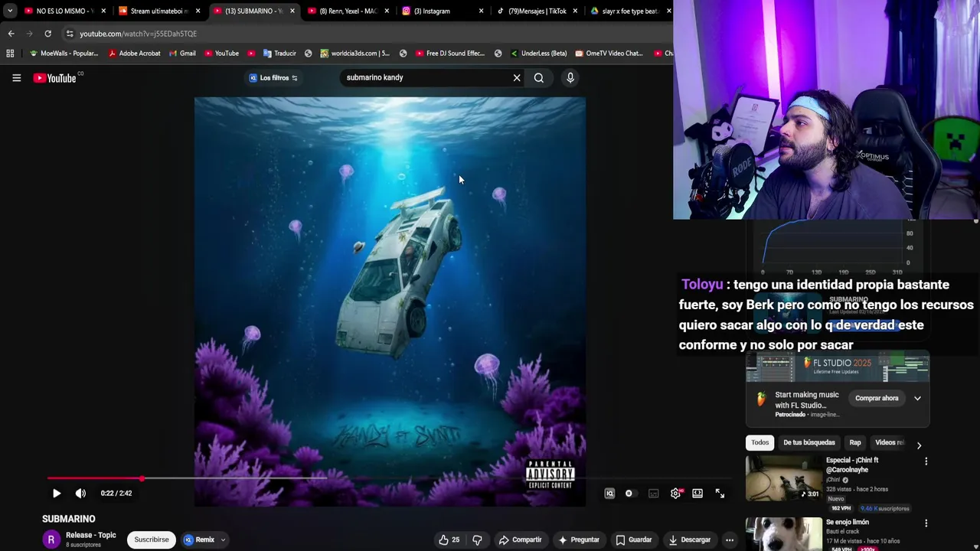This screenshot has width=980, height=551.
Task: Select the Todos filter chip
Action: (759, 442)
